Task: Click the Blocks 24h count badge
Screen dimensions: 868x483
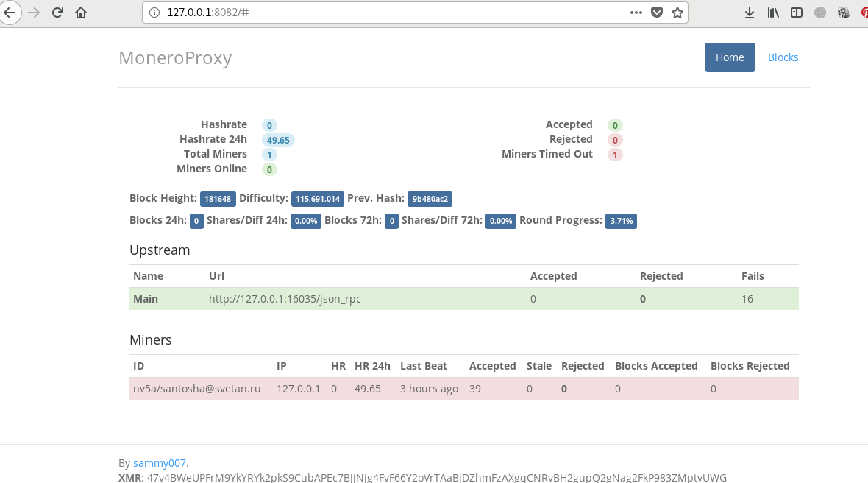Action: [x=196, y=221]
